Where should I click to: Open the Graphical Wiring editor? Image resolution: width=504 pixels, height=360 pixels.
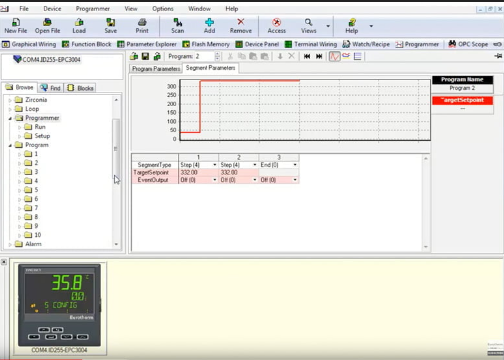29,44
